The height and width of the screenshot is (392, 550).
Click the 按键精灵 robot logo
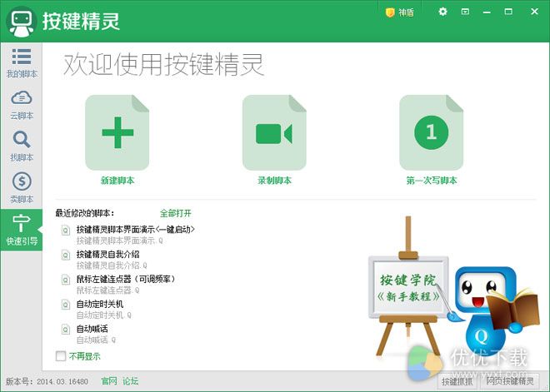point(22,22)
